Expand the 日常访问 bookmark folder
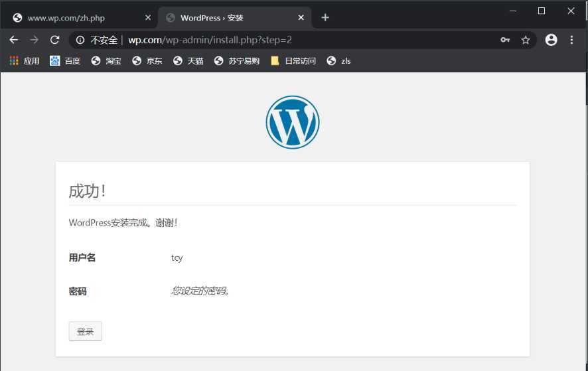The width and height of the screenshot is (588, 371). click(x=293, y=61)
